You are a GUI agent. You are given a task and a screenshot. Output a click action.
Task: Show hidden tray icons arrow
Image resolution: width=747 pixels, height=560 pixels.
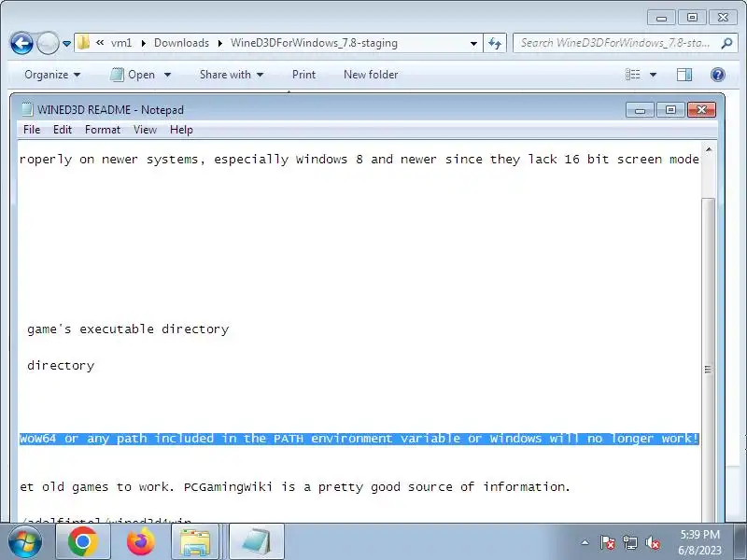[x=585, y=542]
